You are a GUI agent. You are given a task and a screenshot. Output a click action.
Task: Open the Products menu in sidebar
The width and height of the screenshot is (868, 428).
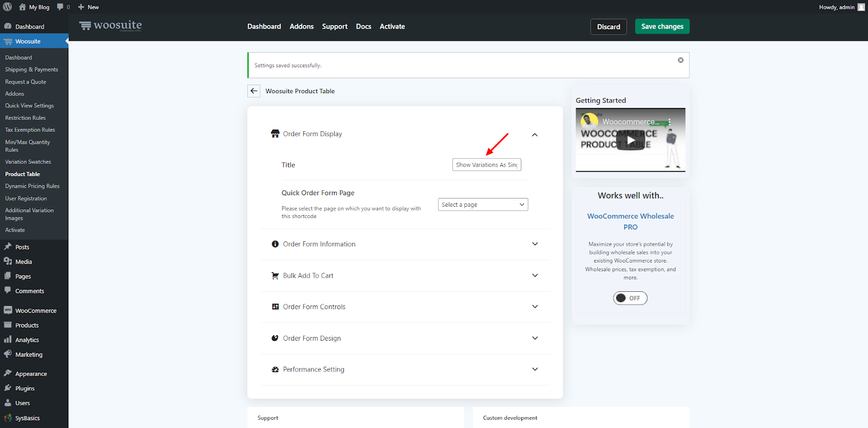click(x=27, y=325)
